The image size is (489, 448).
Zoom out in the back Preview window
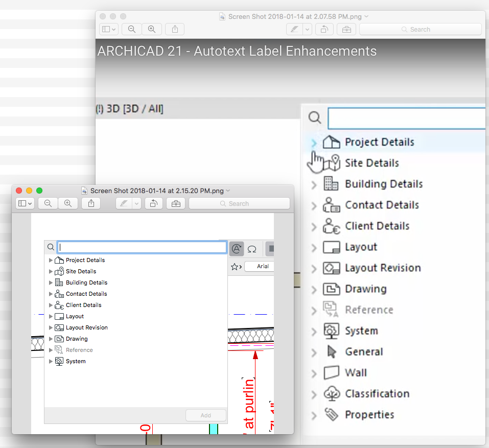click(x=132, y=29)
